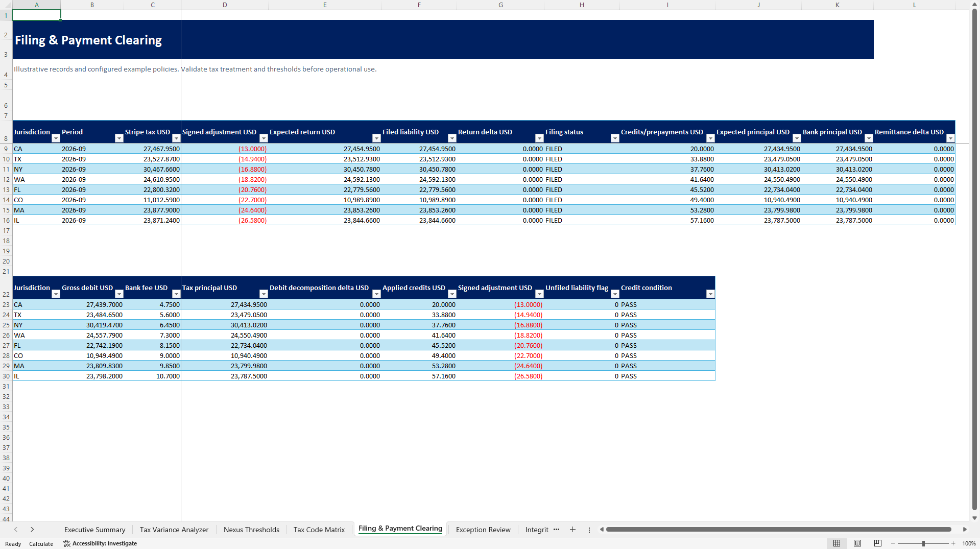
Task: Click the horizontal scrollbar thumb
Action: pyautogui.click(x=778, y=530)
